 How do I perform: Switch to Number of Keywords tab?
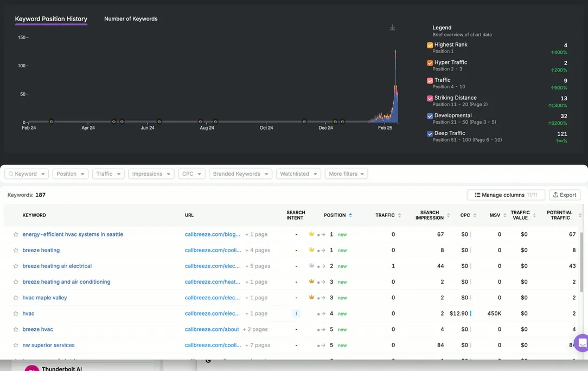(x=131, y=19)
